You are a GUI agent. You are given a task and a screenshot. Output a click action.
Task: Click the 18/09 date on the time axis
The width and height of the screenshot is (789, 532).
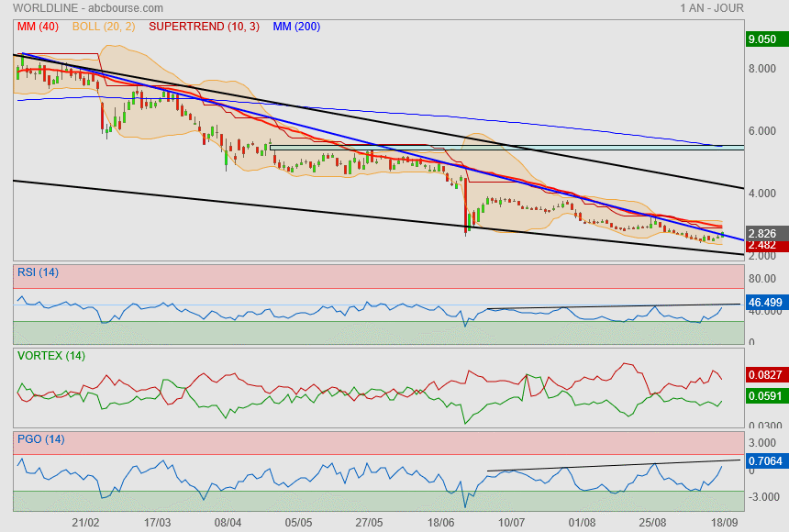725,522
